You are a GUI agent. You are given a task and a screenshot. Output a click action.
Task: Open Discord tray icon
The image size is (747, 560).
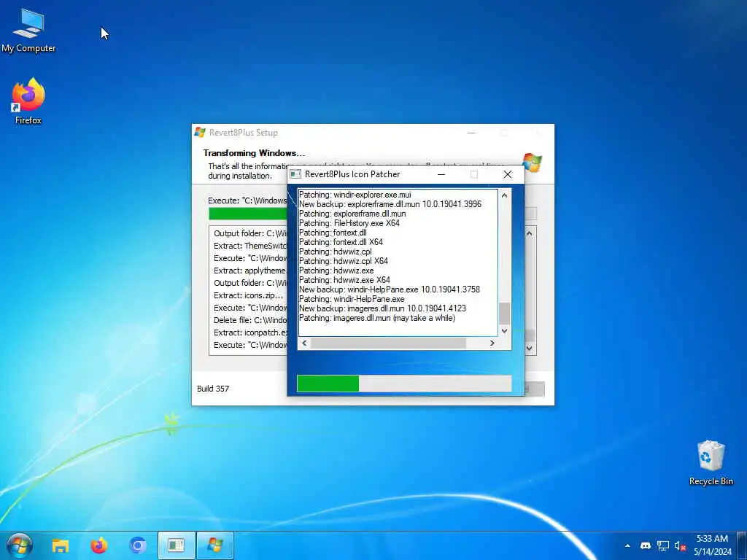(x=646, y=546)
